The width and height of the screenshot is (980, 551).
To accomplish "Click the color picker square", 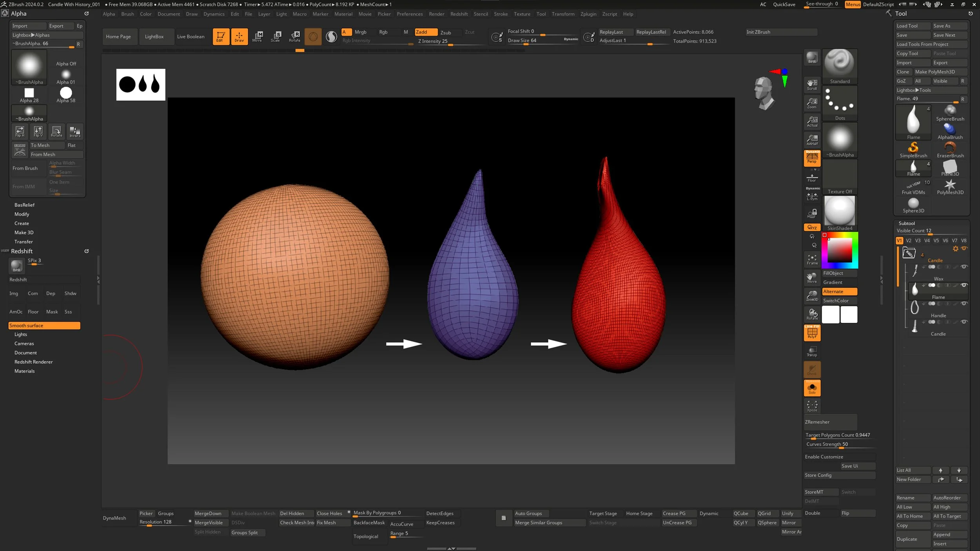I will tap(839, 251).
